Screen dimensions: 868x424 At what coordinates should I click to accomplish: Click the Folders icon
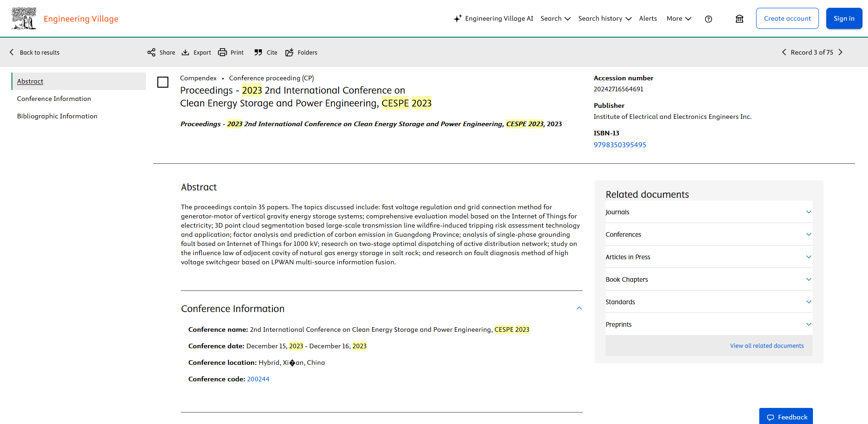[289, 52]
